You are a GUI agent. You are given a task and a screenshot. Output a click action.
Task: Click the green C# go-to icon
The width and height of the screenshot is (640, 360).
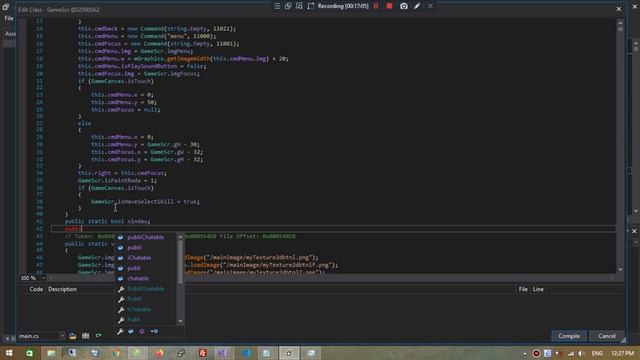point(98,336)
